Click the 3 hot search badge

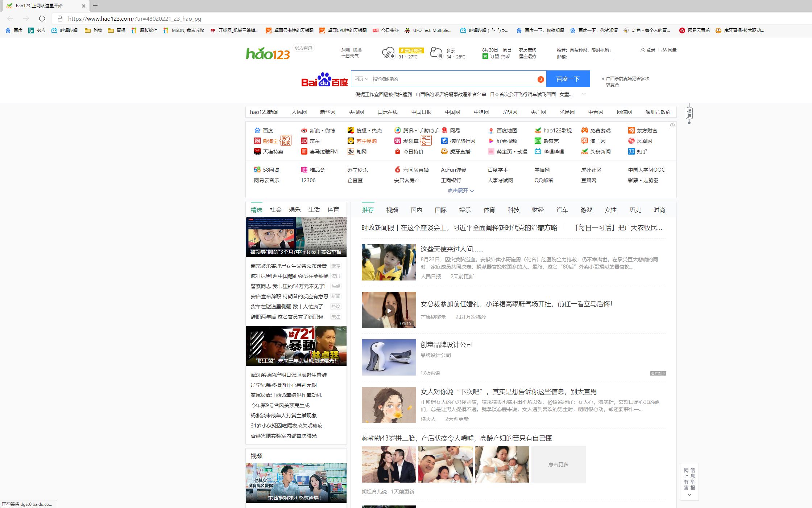click(x=540, y=79)
